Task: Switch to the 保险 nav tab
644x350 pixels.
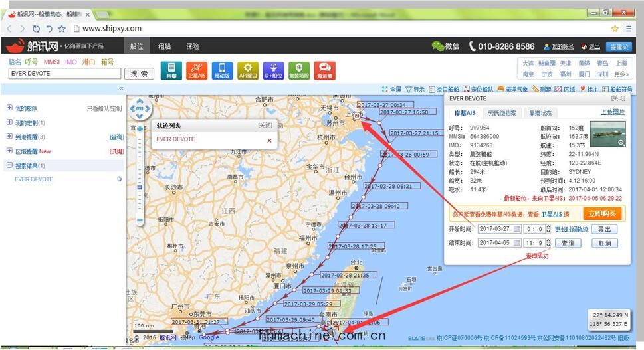Action: click(x=193, y=46)
